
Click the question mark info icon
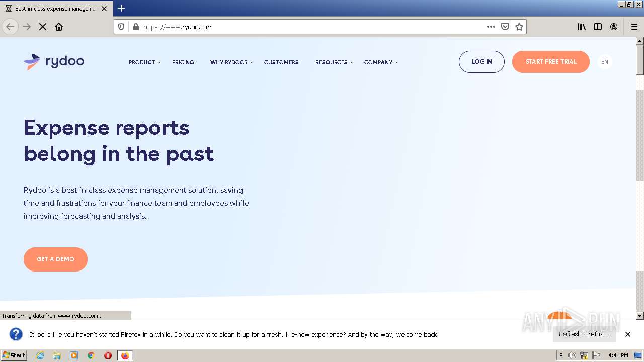click(16, 334)
